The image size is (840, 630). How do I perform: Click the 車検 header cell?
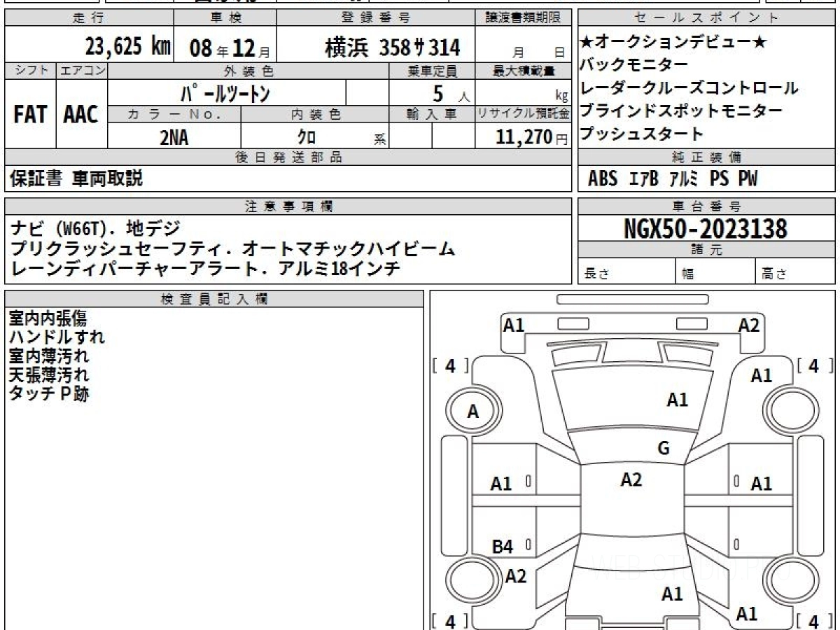(225, 17)
